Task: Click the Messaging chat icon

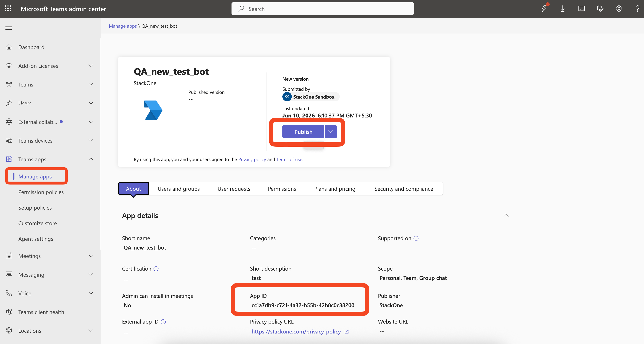Action: pyautogui.click(x=9, y=274)
